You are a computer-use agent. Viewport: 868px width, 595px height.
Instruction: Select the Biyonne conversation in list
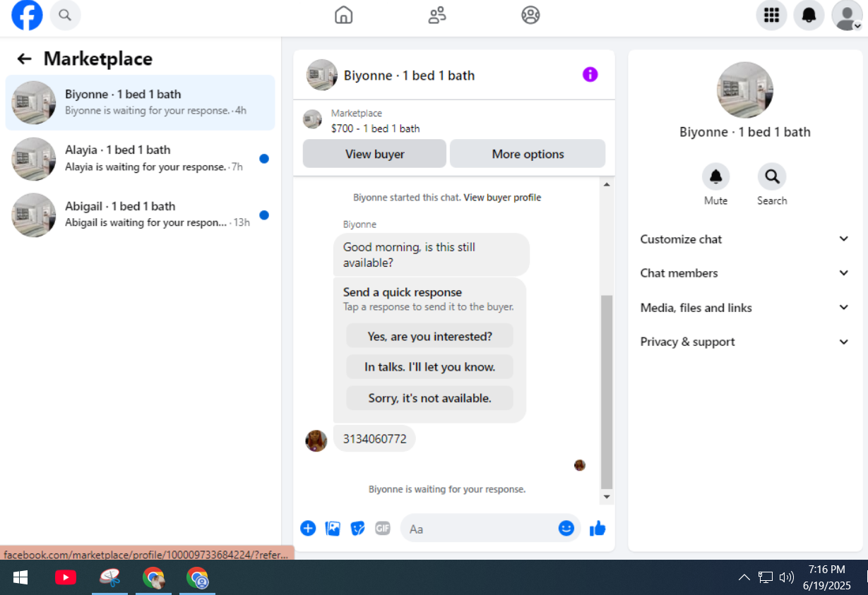[140, 102]
